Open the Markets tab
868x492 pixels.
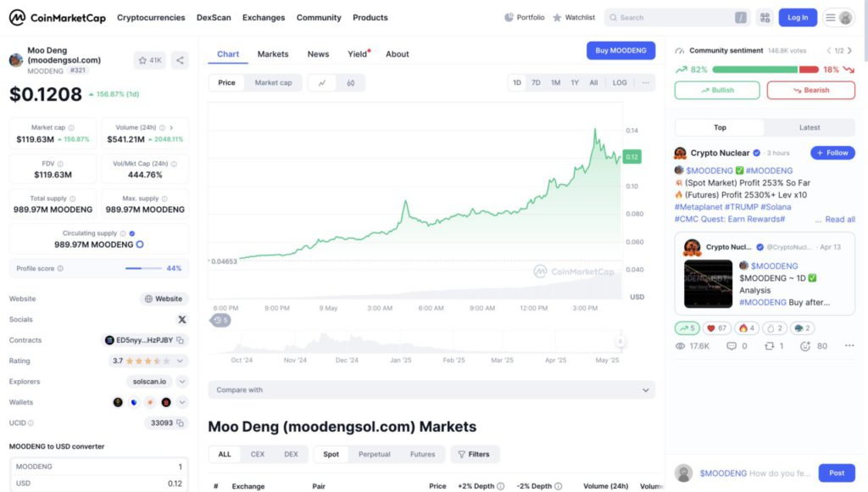[273, 54]
